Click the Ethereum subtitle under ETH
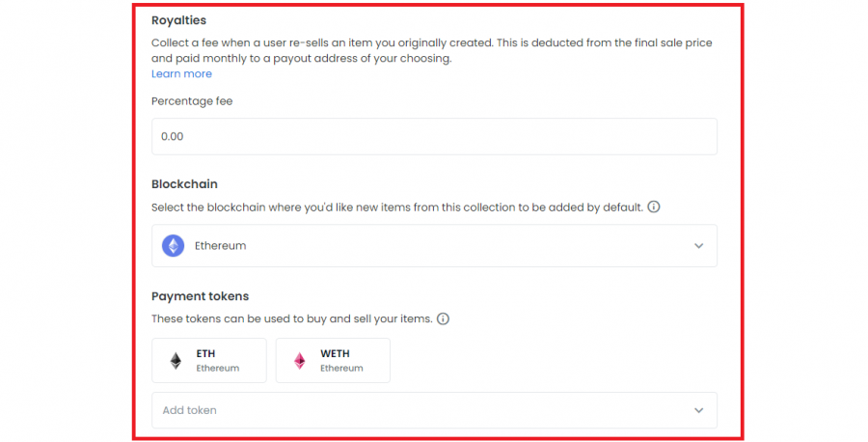 218,368
